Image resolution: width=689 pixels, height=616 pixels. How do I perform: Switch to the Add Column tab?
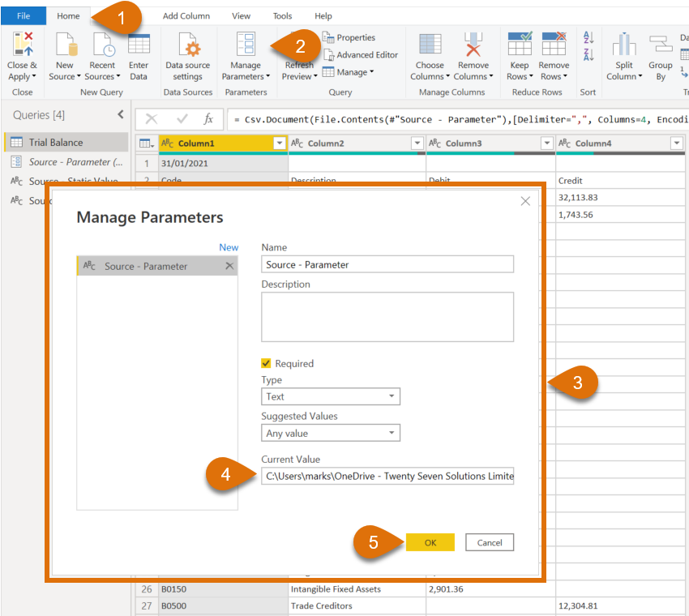pos(185,15)
